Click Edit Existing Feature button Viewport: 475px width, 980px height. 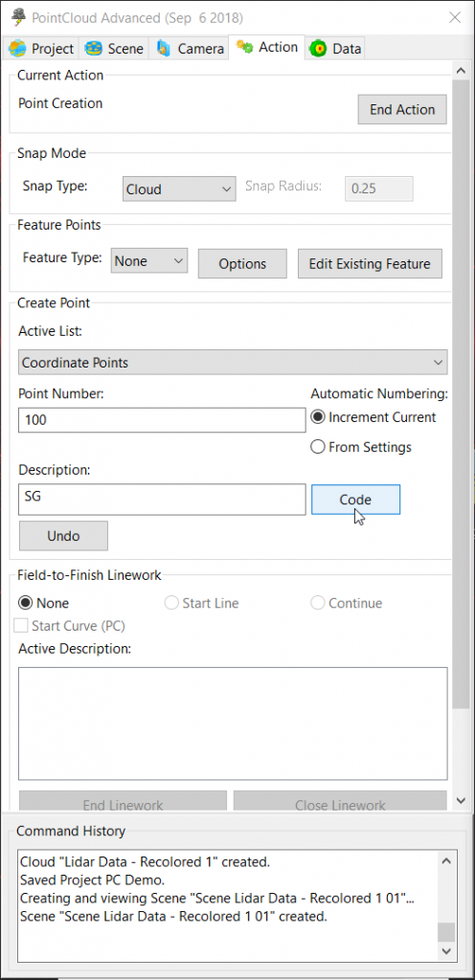[370, 264]
